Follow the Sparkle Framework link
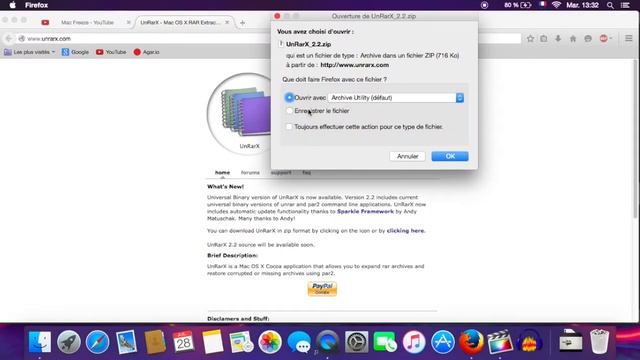This screenshot has width=640, height=360. coord(365,211)
